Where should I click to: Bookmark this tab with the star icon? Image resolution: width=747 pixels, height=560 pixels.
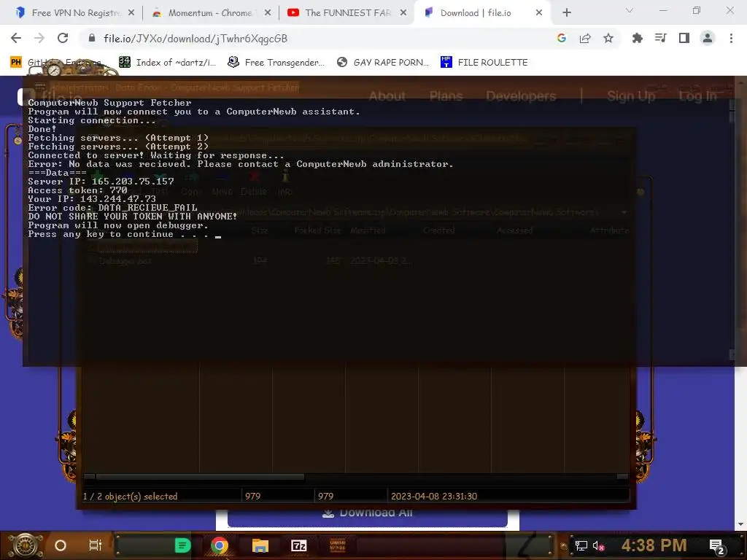coord(608,38)
